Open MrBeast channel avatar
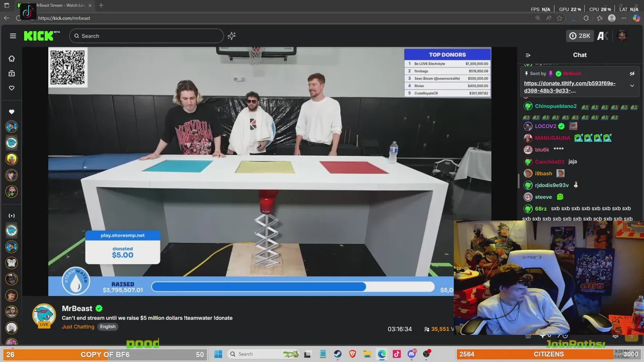This screenshot has height=362, width=644. (x=44, y=316)
